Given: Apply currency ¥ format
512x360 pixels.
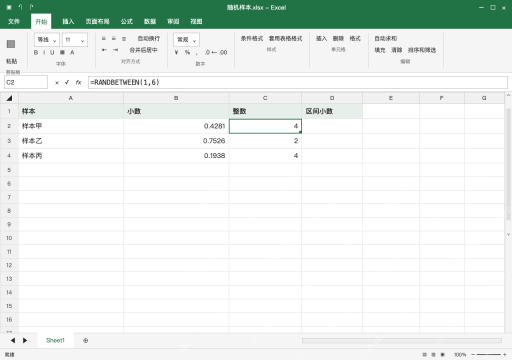Looking at the screenshot, I should pyautogui.click(x=176, y=52).
